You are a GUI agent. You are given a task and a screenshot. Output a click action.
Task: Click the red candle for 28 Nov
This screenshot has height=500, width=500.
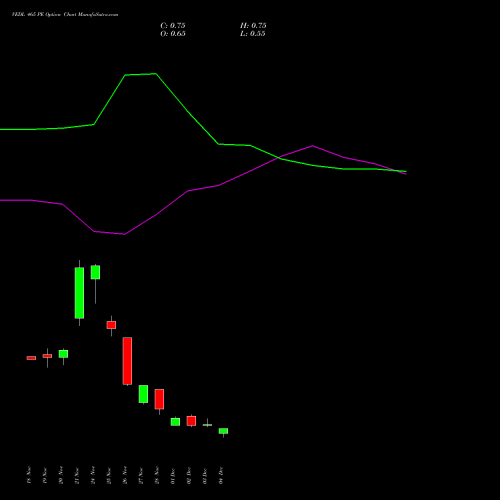159,399
